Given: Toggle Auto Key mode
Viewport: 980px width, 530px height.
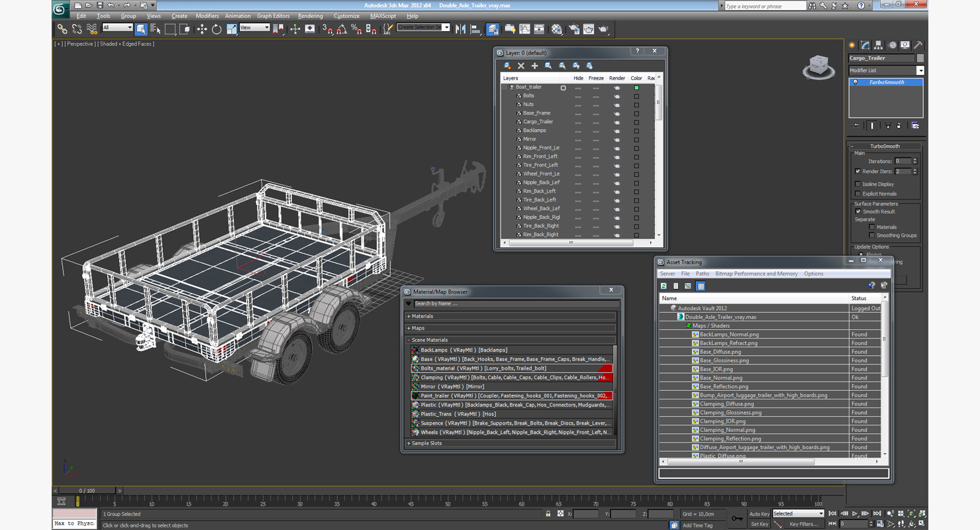Looking at the screenshot, I should click(759, 514).
